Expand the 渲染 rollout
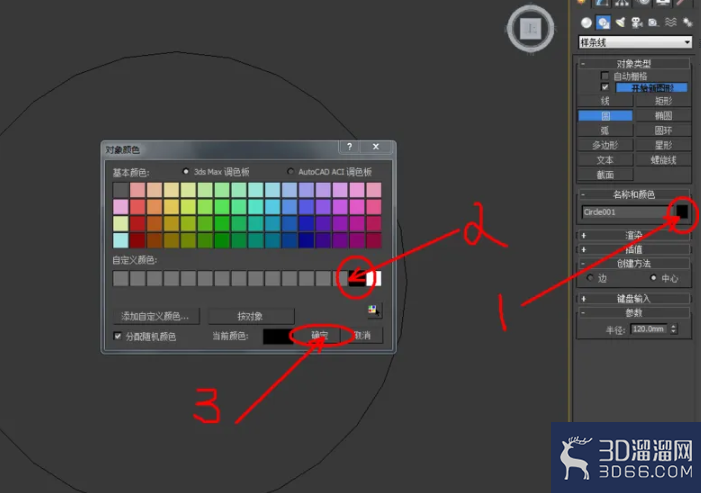The image size is (701, 493). point(633,235)
